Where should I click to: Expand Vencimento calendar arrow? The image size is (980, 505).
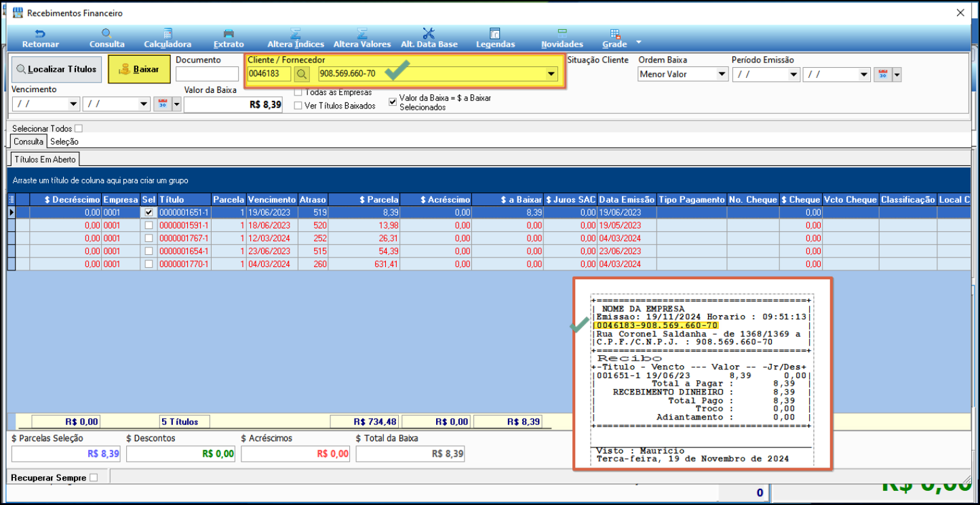176,104
